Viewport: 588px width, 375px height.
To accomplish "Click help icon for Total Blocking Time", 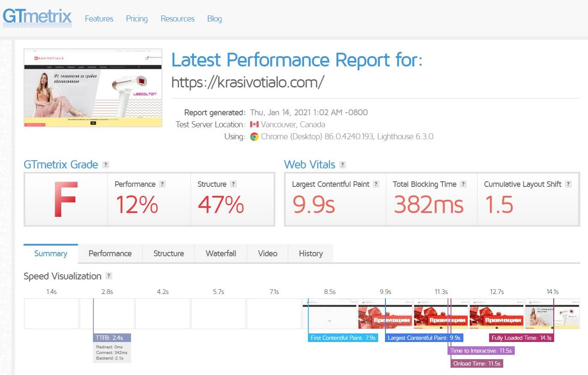I will coord(463,184).
